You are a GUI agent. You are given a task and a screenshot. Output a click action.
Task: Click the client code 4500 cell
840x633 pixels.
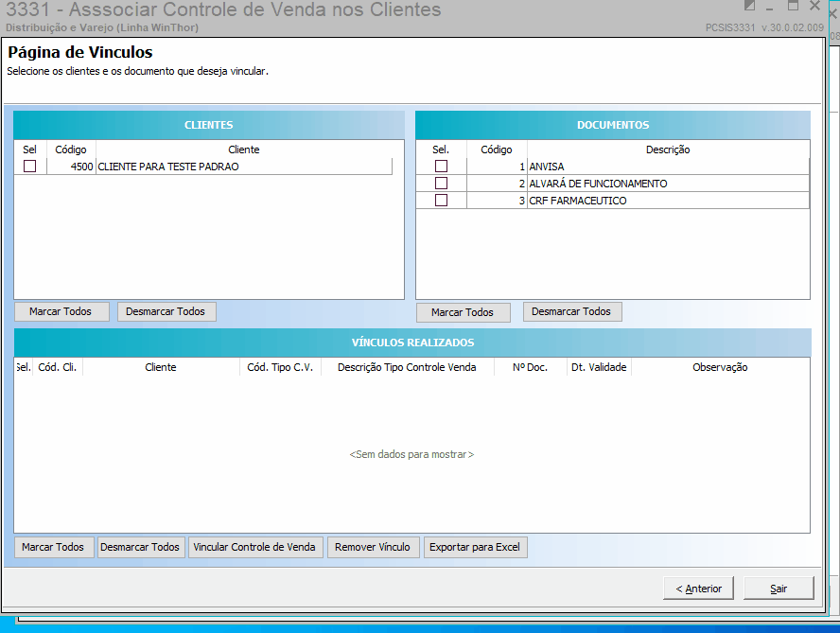coord(71,167)
